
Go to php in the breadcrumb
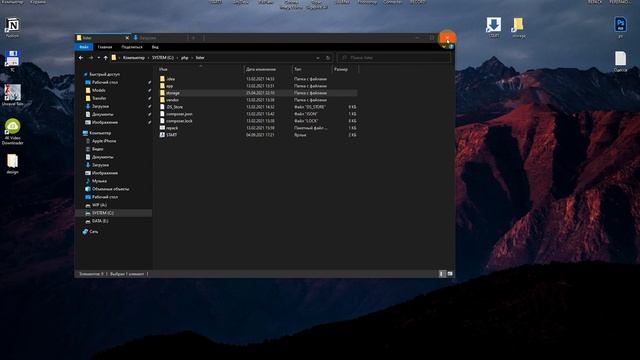point(184,58)
